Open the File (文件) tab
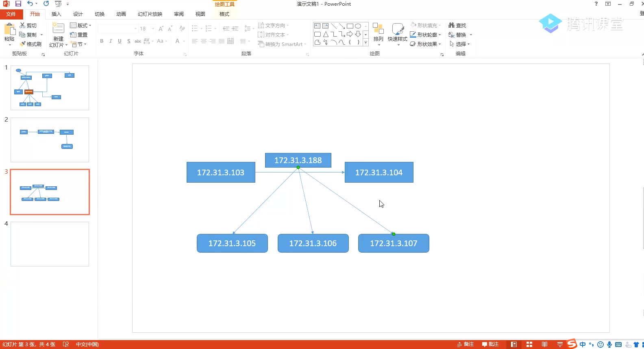This screenshot has height=349, width=644. [x=11, y=14]
